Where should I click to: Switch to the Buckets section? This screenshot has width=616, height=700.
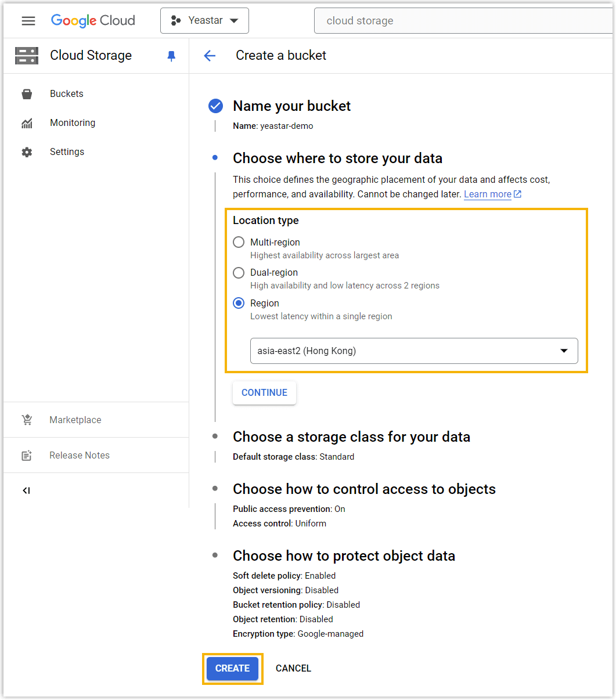[66, 93]
